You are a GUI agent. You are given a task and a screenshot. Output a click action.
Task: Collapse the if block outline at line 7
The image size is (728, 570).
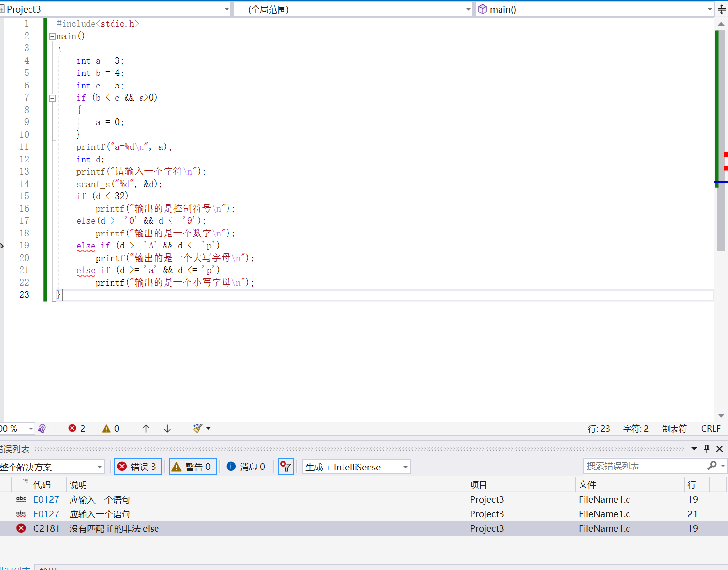tap(52, 98)
